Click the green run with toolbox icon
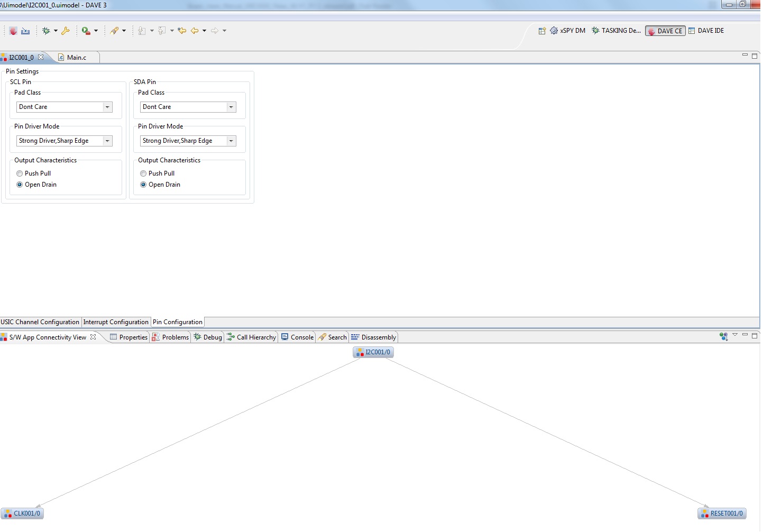The height and width of the screenshot is (532, 763). (x=86, y=31)
